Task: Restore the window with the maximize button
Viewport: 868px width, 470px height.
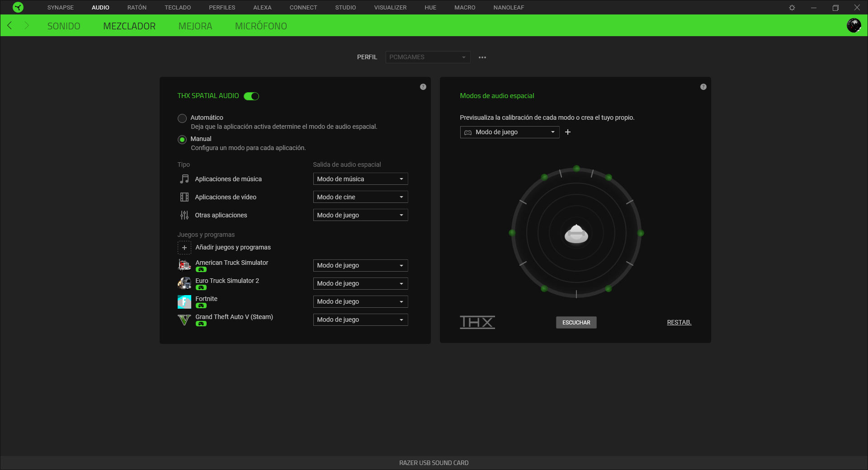Action: (x=835, y=8)
